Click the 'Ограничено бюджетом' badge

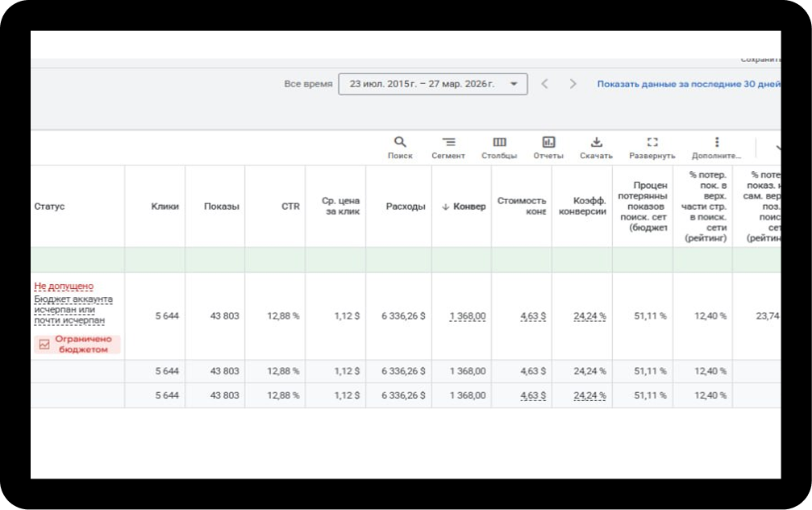pos(77,345)
